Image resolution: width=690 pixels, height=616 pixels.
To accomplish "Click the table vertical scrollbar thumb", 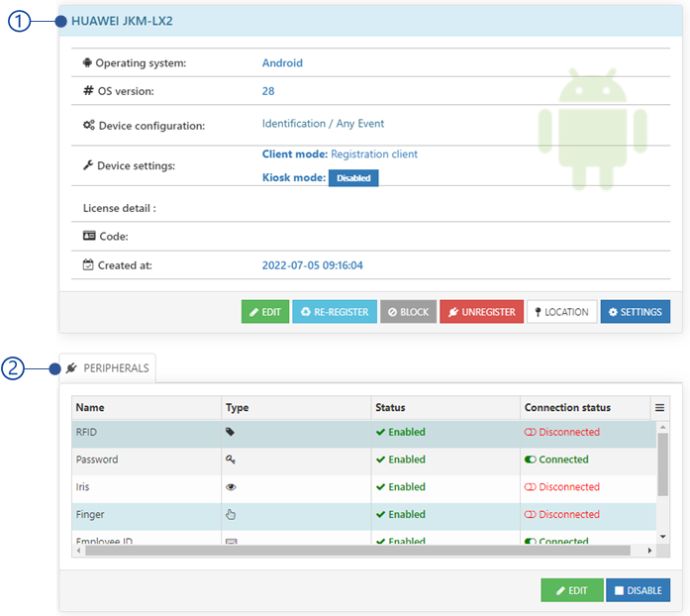I will click(x=662, y=464).
